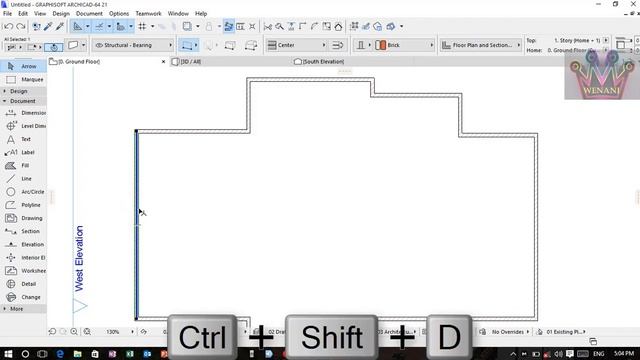Open the No Overrides dropdown

[x=510, y=332]
